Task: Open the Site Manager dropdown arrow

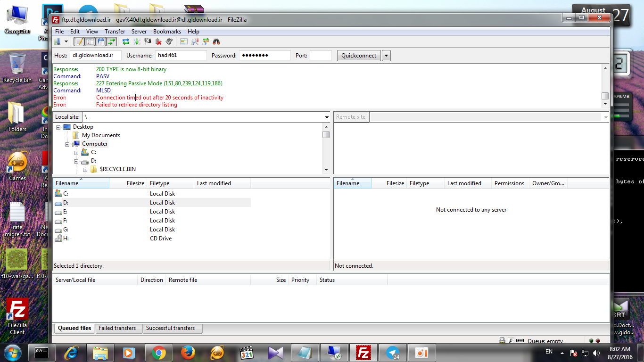Action: tap(66, 41)
